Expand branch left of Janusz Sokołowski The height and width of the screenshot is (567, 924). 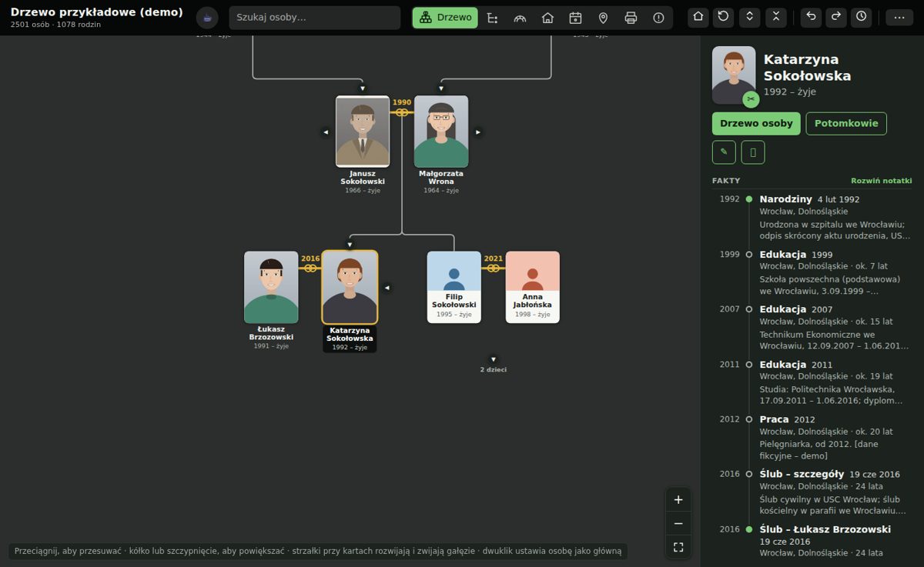[x=326, y=132]
